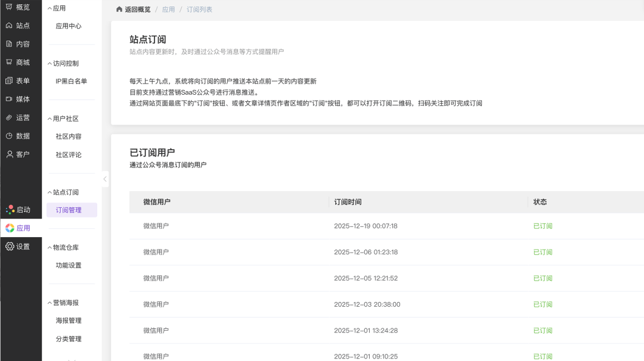Open the 概览 sidebar icon
Image resolution: width=644 pixels, height=361 pixels.
pyautogui.click(x=9, y=7)
